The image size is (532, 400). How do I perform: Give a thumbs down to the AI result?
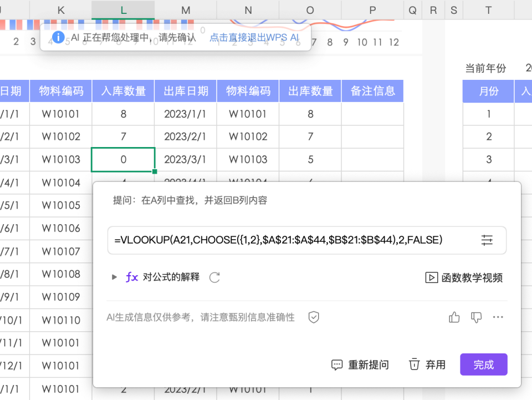[475, 317]
